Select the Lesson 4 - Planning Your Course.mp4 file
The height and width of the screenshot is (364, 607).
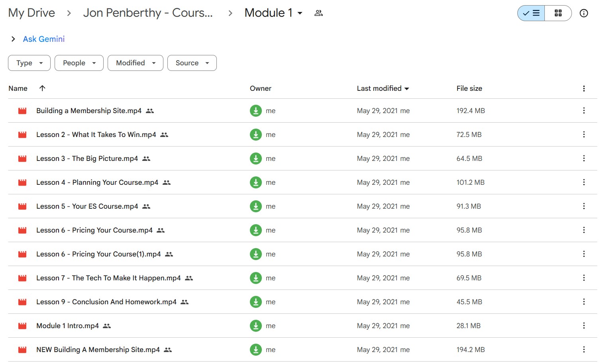(x=97, y=182)
